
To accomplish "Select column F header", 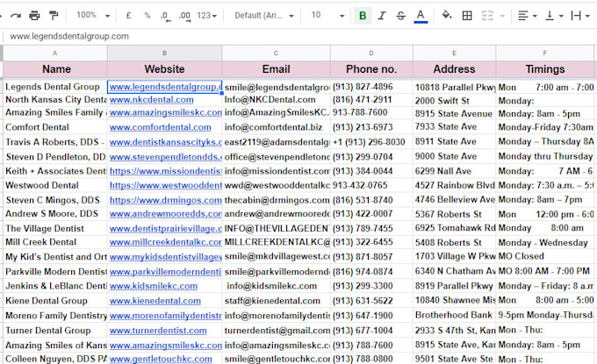I will click(545, 54).
